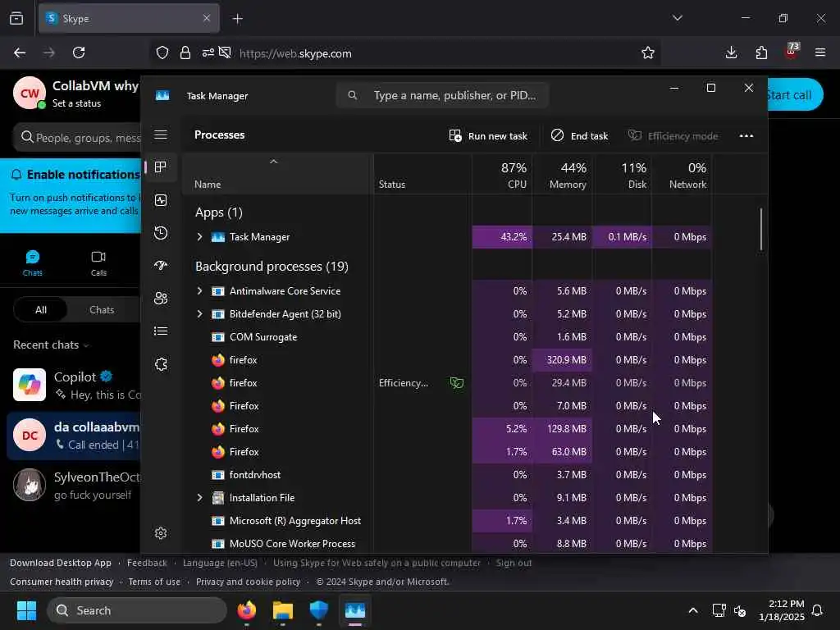Open App history page in Task Manager
Viewport: 840px width, 630px height.
[x=161, y=233]
